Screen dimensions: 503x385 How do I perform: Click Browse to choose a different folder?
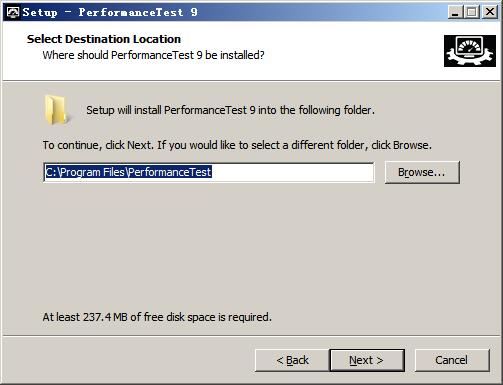click(422, 172)
